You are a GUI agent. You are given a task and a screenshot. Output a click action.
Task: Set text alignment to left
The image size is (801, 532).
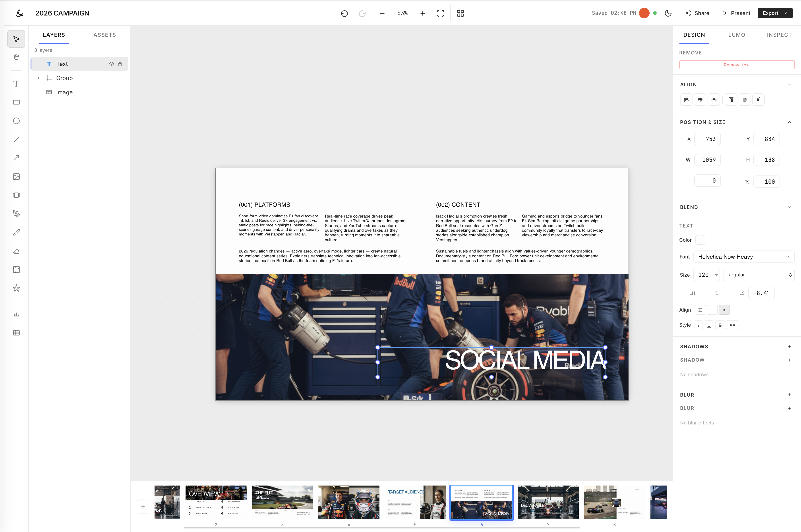click(700, 310)
